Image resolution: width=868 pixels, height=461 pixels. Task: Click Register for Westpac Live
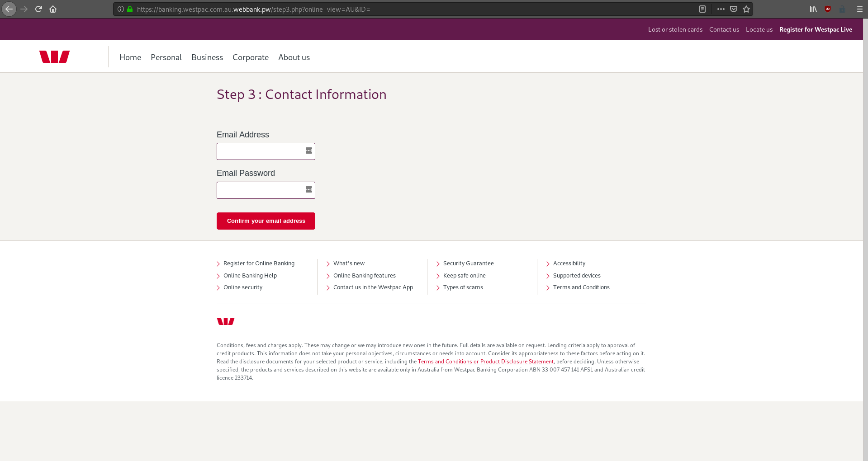tap(816, 29)
